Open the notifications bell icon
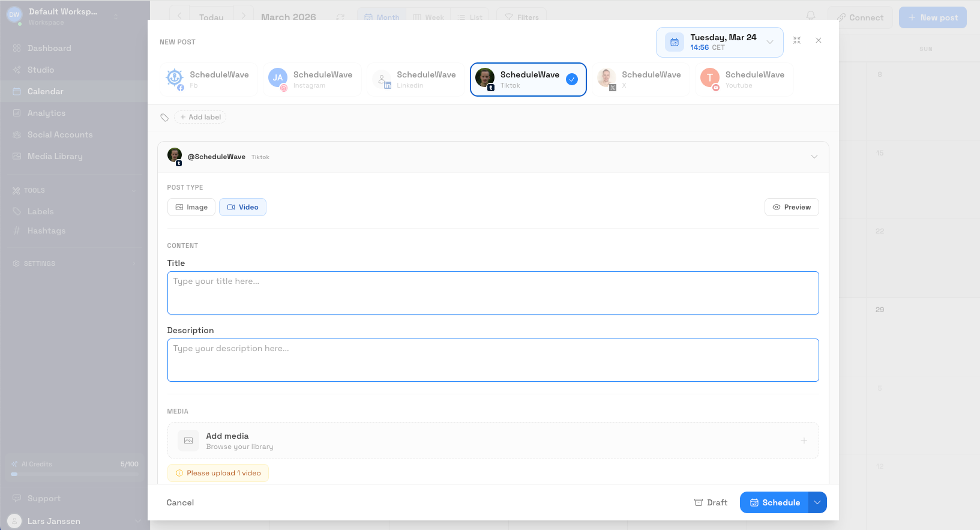980x530 pixels. pyautogui.click(x=811, y=16)
